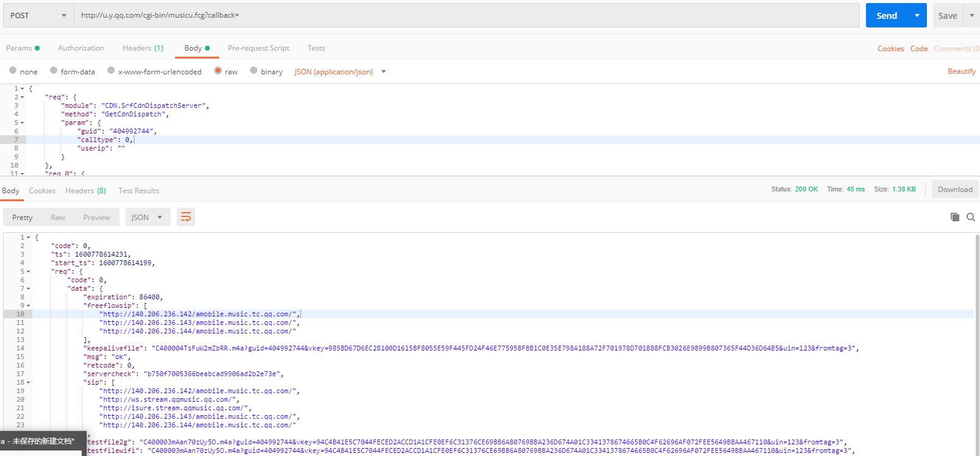Viewport: 980px width, 456px height.
Task: Click the Time 45 ms value
Action: (x=856, y=189)
